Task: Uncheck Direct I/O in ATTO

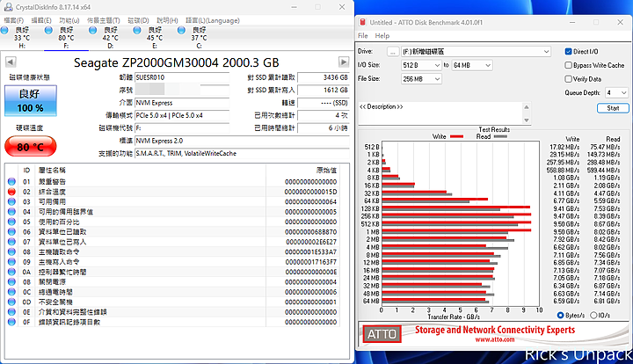Action: tap(569, 51)
